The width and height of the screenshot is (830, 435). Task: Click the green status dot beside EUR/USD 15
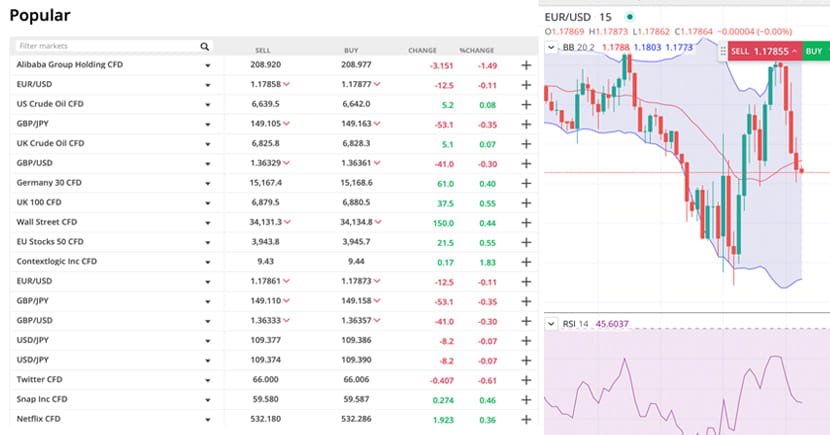click(629, 17)
